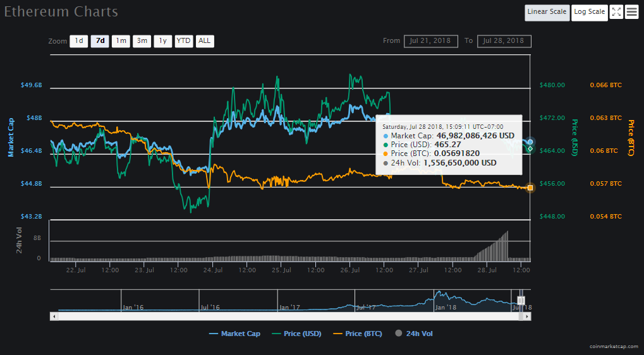Set zoom range to 3m
Viewport: 644px width, 355px height.
142,41
